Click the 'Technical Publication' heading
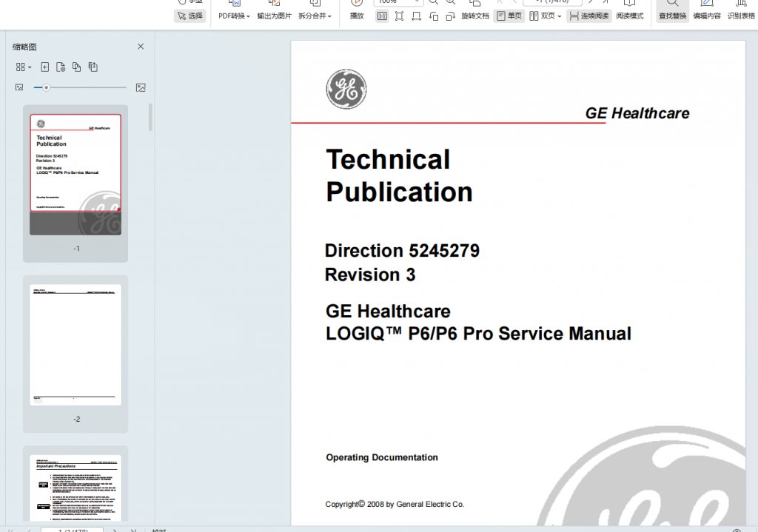Screen dimensions: 758x532 [x=399, y=176]
